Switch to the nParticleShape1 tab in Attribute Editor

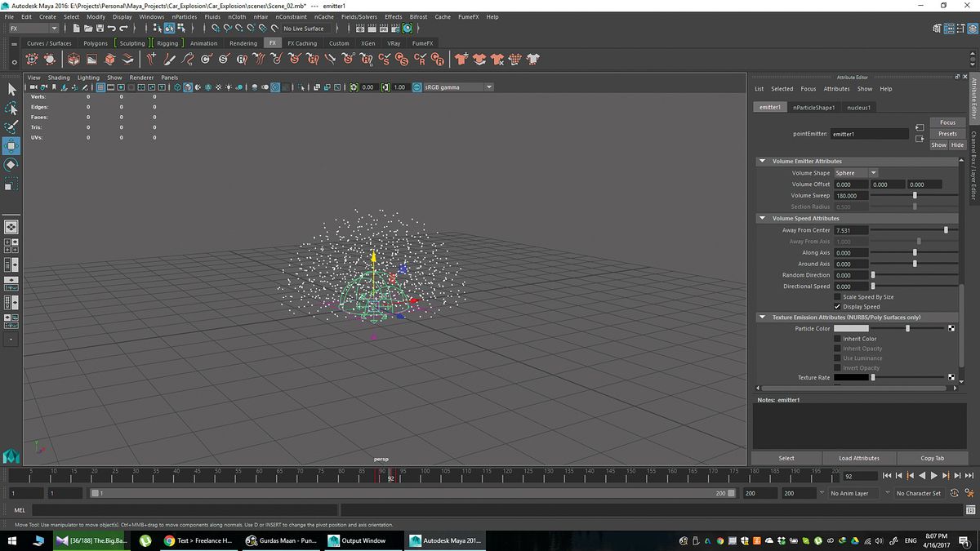pos(813,107)
